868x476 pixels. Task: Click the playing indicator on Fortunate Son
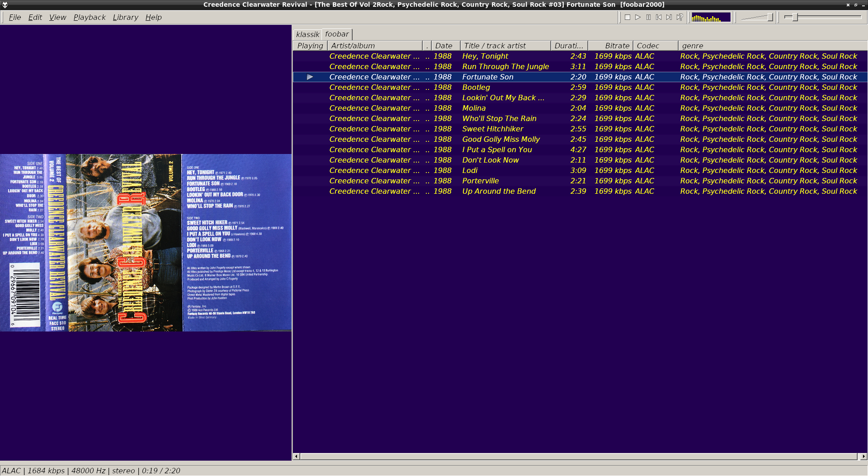tap(310, 77)
